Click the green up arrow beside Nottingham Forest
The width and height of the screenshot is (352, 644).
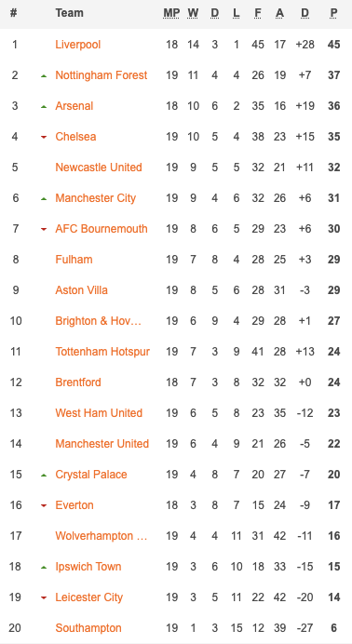tap(44, 76)
